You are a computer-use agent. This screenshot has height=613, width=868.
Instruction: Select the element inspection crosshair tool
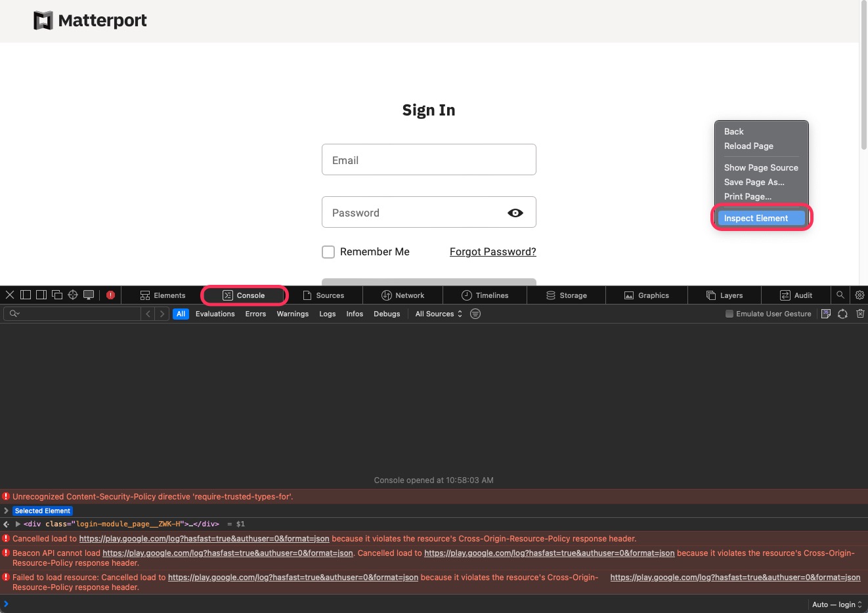pos(73,295)
